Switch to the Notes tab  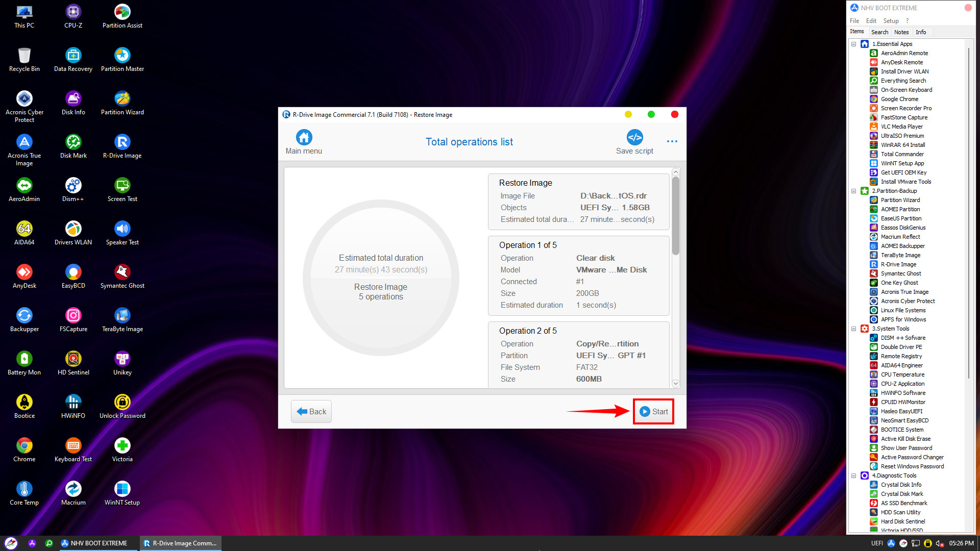(x=901, y=32)
